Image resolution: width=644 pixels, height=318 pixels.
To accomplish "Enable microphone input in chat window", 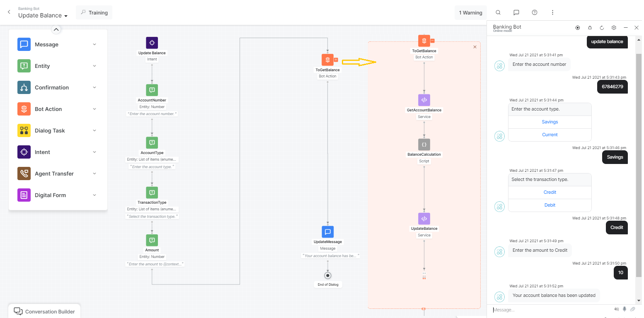I will [x=625, y=309].
